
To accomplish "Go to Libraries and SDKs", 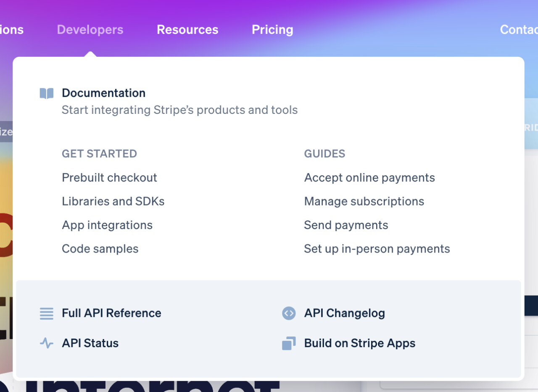I will (113, 201).
